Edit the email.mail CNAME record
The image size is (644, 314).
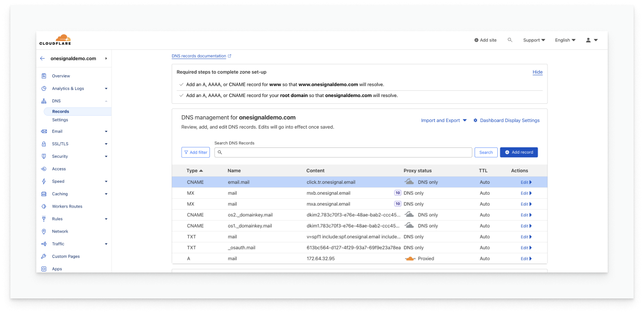pyautogui.click(x=526, y=182)
